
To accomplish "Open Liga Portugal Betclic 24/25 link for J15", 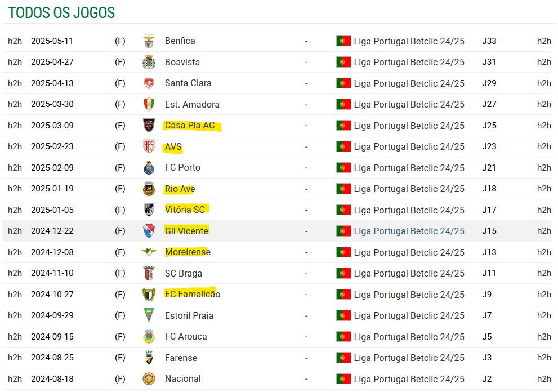I will (409, 231).
